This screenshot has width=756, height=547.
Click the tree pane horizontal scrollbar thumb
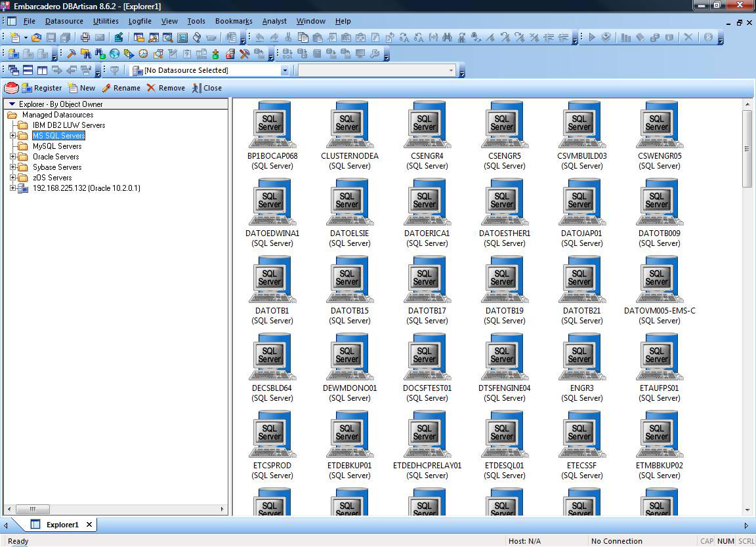pos(33,509)
